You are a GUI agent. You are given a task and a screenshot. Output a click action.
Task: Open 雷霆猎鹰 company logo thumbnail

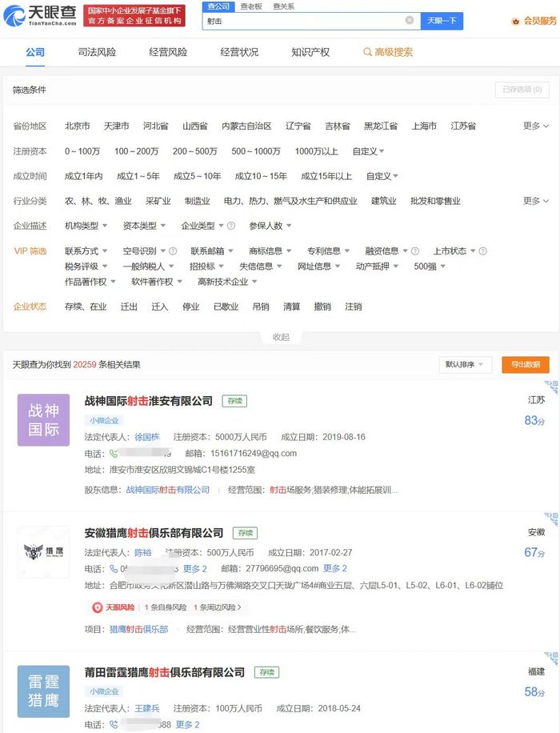(43, 691)
